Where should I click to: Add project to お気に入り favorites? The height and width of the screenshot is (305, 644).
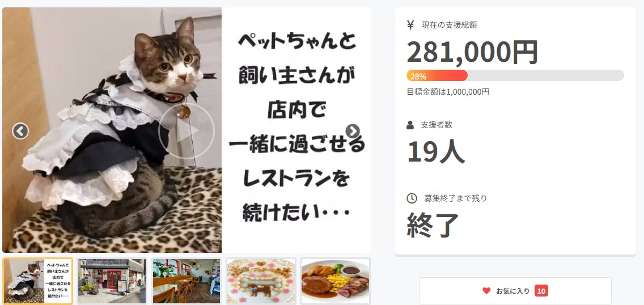(515, 291)
